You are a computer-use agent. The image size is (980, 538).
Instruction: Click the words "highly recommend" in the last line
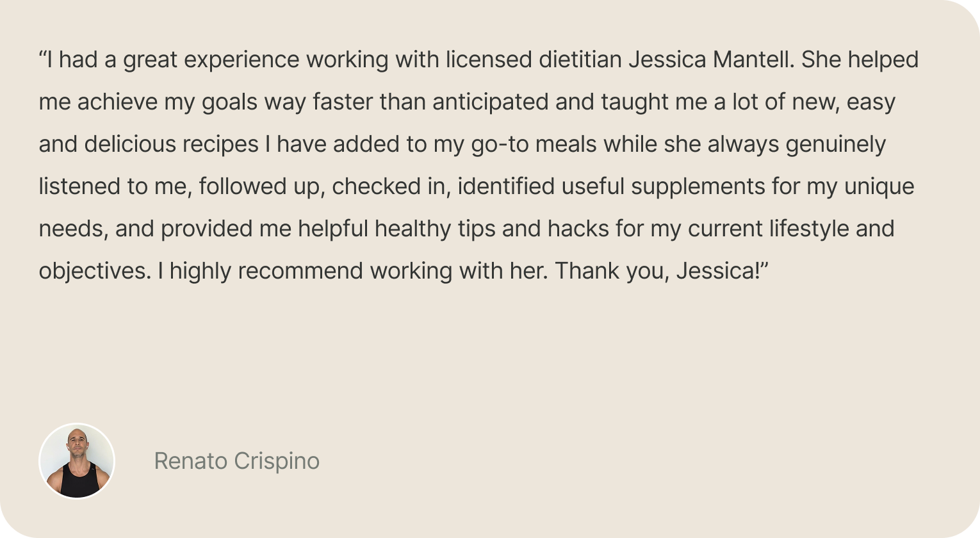265,271
